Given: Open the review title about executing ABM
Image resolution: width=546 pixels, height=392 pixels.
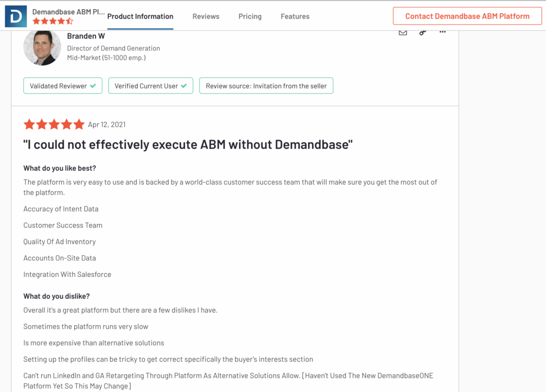Looking at the screenshot, I should [x=188, y=145].
